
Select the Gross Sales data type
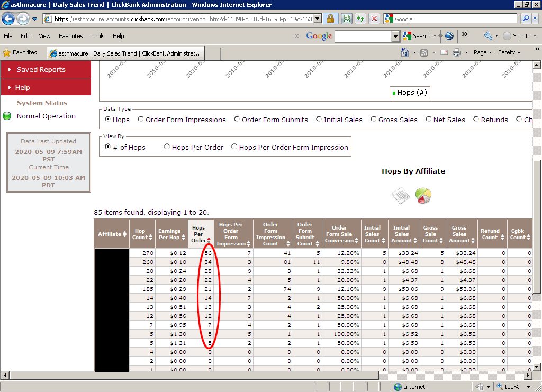[374, 120]
